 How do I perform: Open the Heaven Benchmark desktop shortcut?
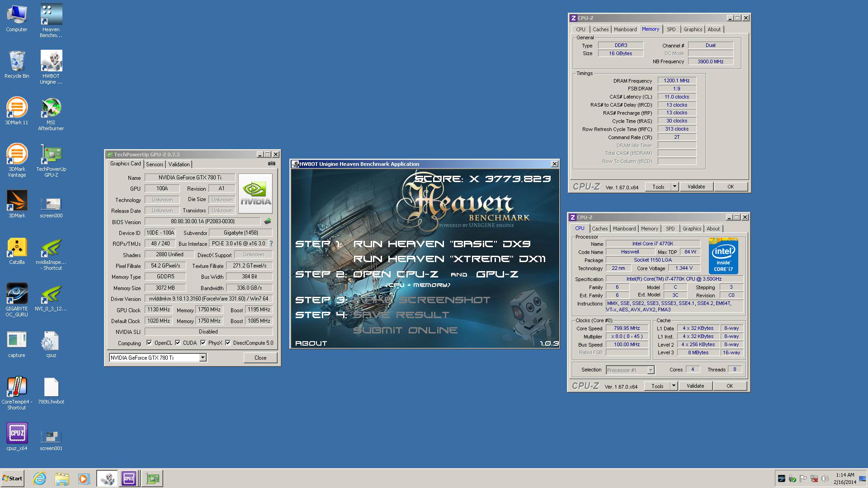[x=51, y=20]
